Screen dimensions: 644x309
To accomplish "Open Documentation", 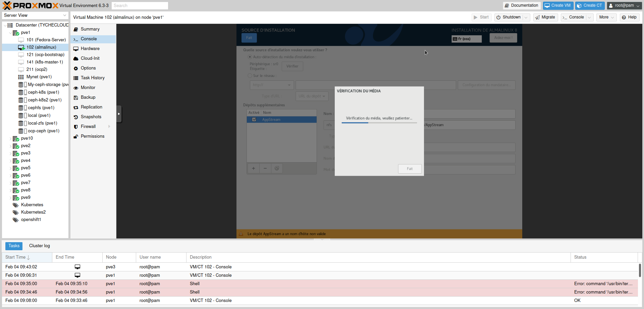I will (x=522, y=5).
